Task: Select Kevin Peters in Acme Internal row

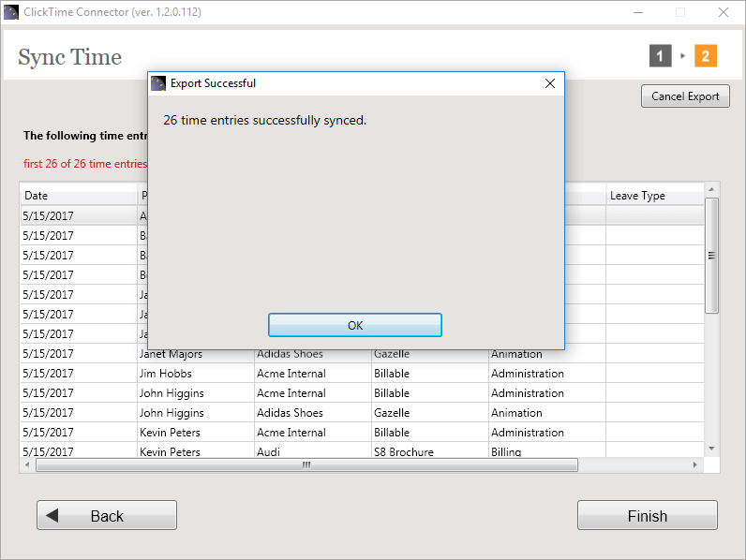Action: click(x=196, y=432)
